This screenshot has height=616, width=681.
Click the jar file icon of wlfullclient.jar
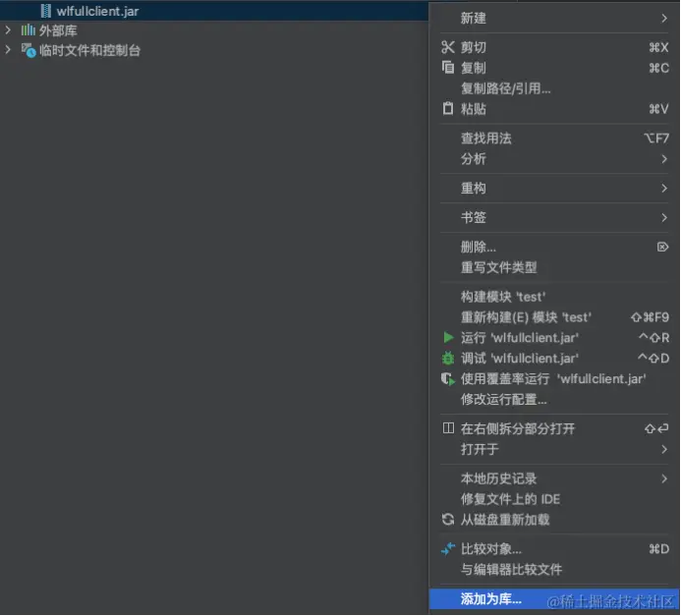(x=45, y=11)
